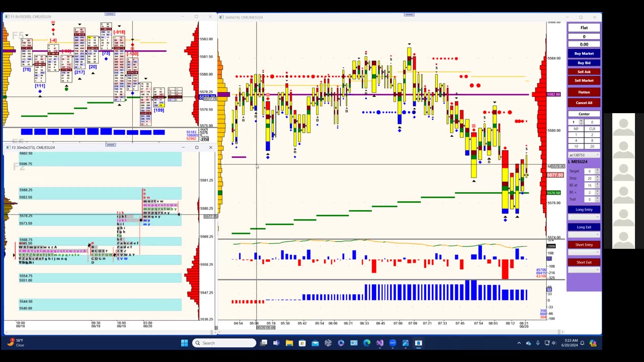Adjust the BE + value spinner
This screenshot has height=362, width=644.
597,193
